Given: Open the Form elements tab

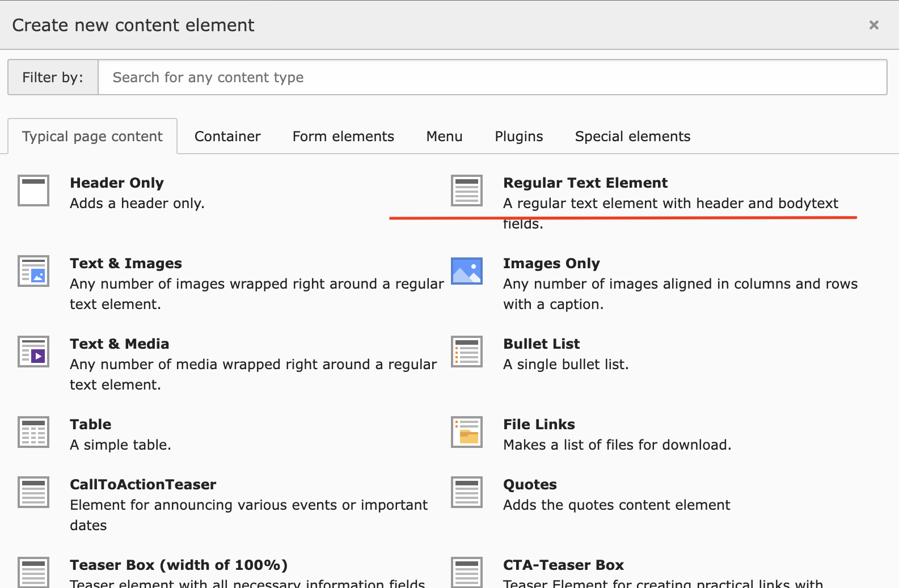Looking at the screenshot, I should [343, 137].
